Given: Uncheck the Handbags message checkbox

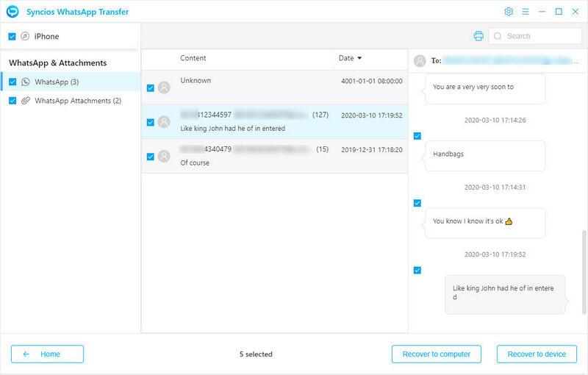Looking at the screenshot, I should click(417, 136).
